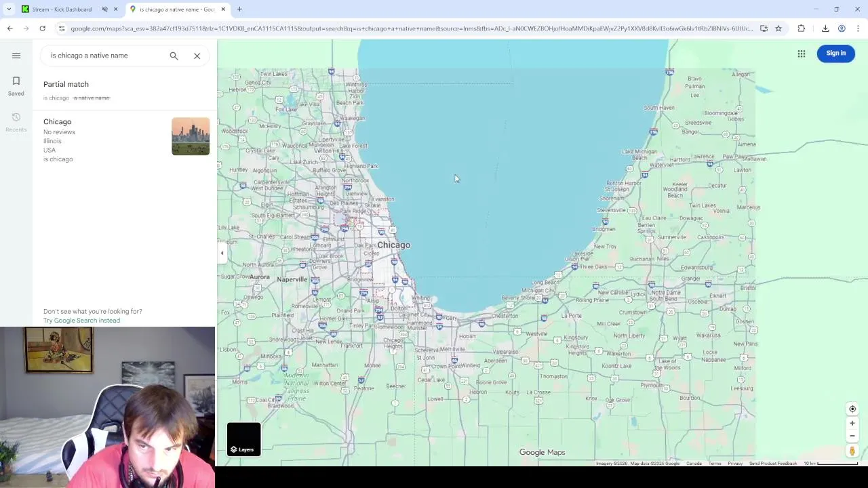Close the Google Maps tab
Image resolution: width=868 pixels, height=488 pixels.
coord(223,9)
